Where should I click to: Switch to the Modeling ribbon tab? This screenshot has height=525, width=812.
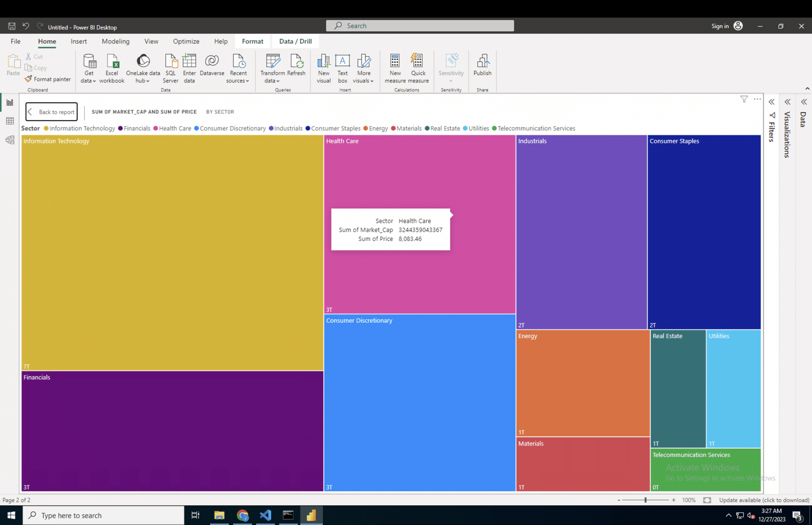coord(115,41)
